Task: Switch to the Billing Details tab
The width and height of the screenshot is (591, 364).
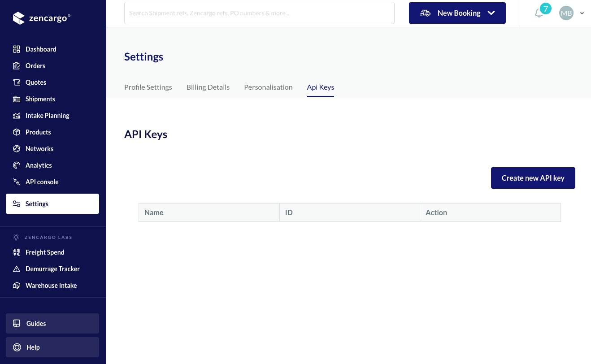Action: coord(208,87)
